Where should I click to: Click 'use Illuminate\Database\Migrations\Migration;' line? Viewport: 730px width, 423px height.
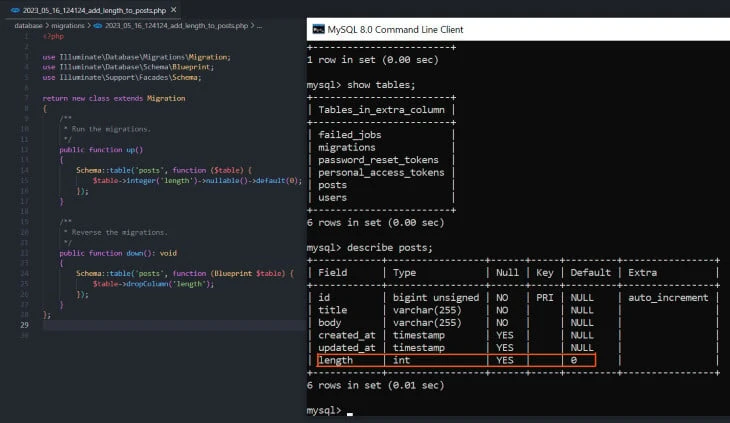coord(136,57)
